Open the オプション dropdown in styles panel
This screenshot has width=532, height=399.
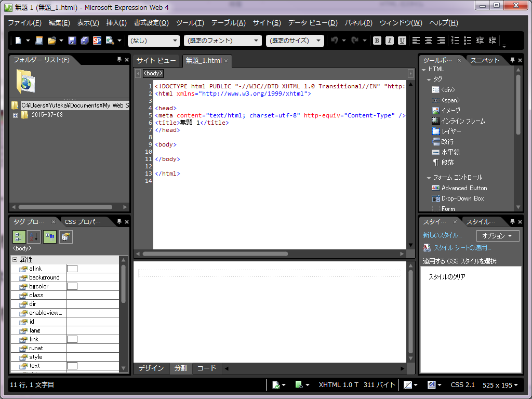tap(498, 236)
